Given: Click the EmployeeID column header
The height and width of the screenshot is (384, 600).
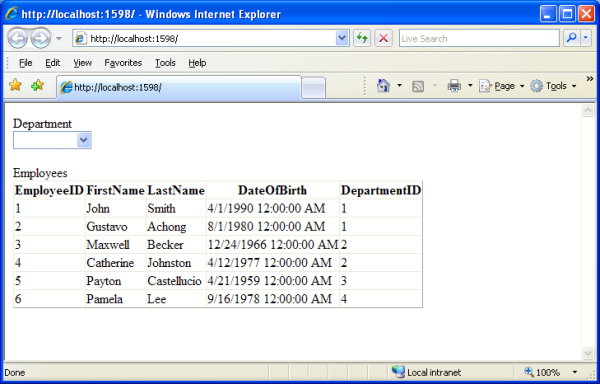Looking at the screenshot, I should point(49,190).
